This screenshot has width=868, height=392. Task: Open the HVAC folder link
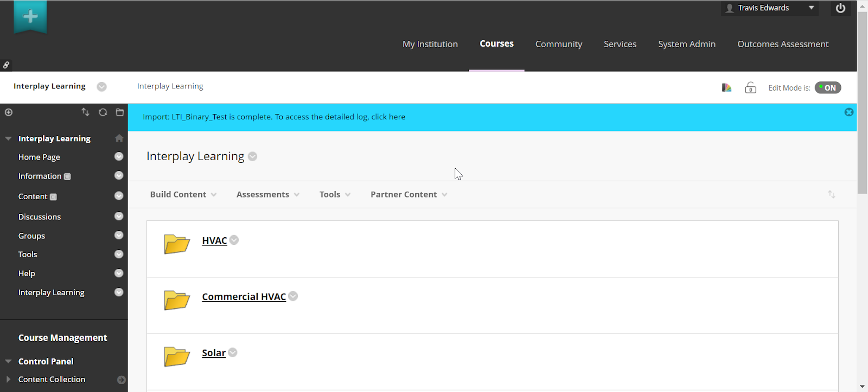coord(214,241)
